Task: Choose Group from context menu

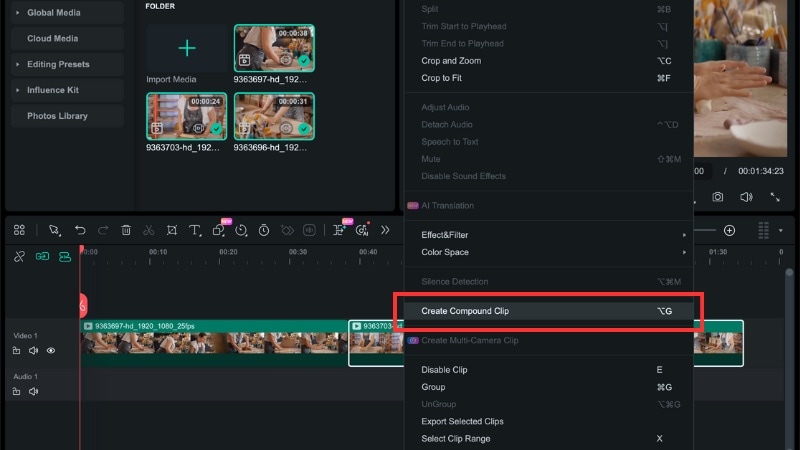Action: 548,387
